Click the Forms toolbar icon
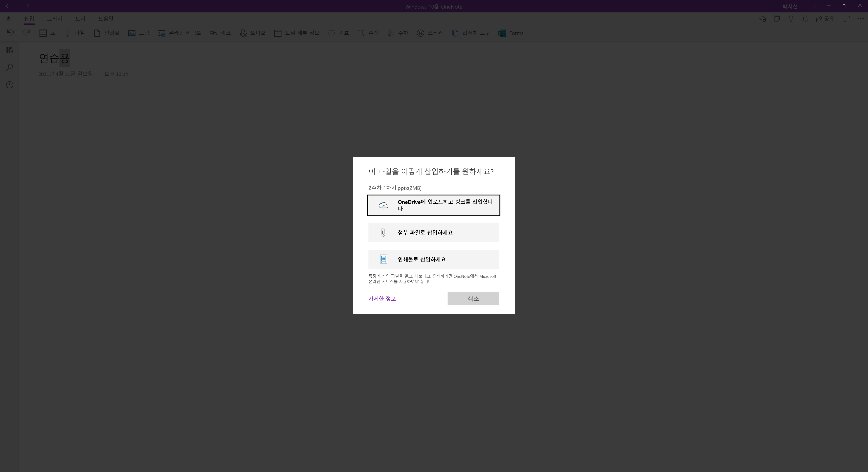Viewport: 868px width, 472px height. pos(502,33)
